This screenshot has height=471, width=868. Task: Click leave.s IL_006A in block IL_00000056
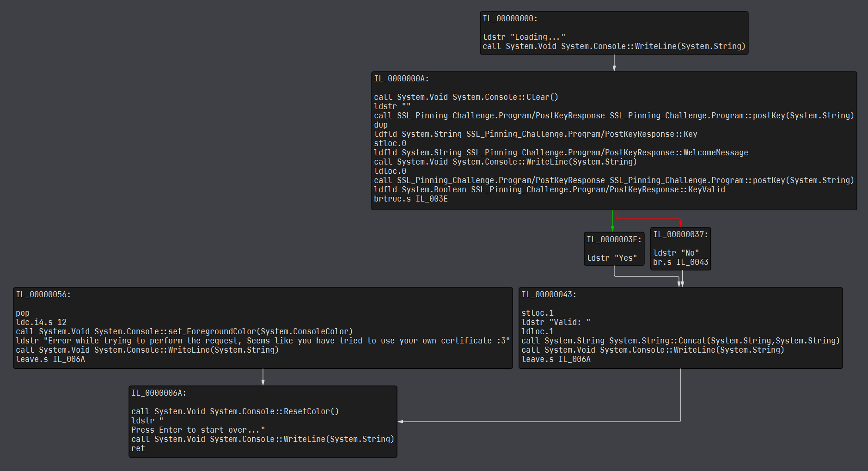click(50, 359)
